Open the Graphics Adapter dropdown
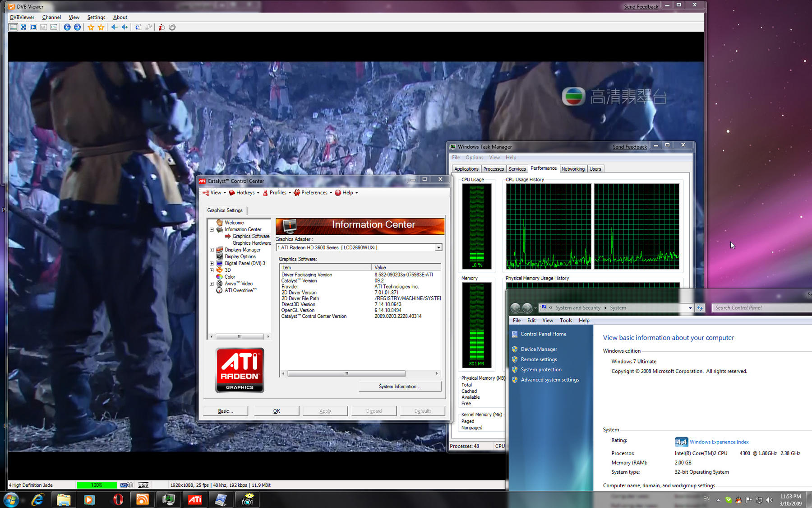The width and height of the screenshot is (812, 508). [x=438, y=247]
